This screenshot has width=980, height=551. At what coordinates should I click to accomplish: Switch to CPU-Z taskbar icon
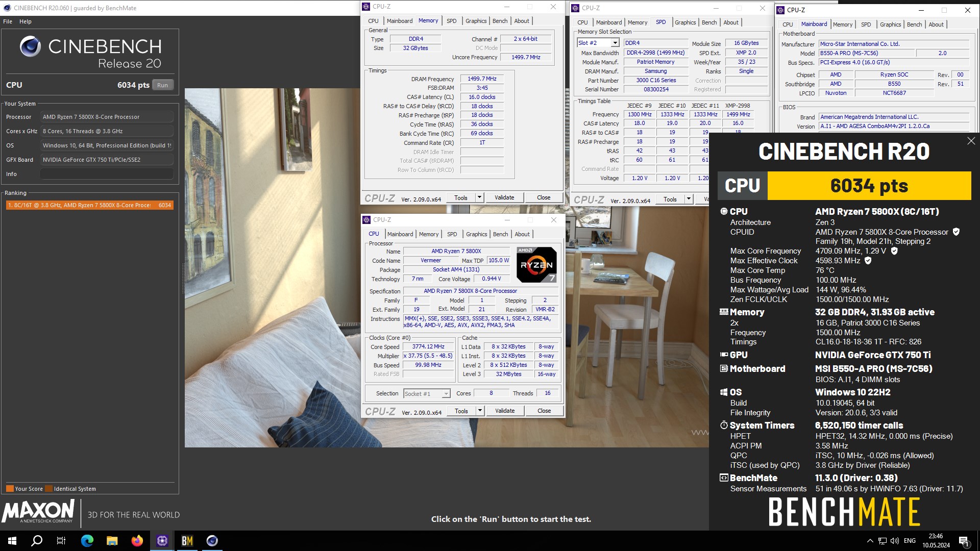click(x=162, y=541)
